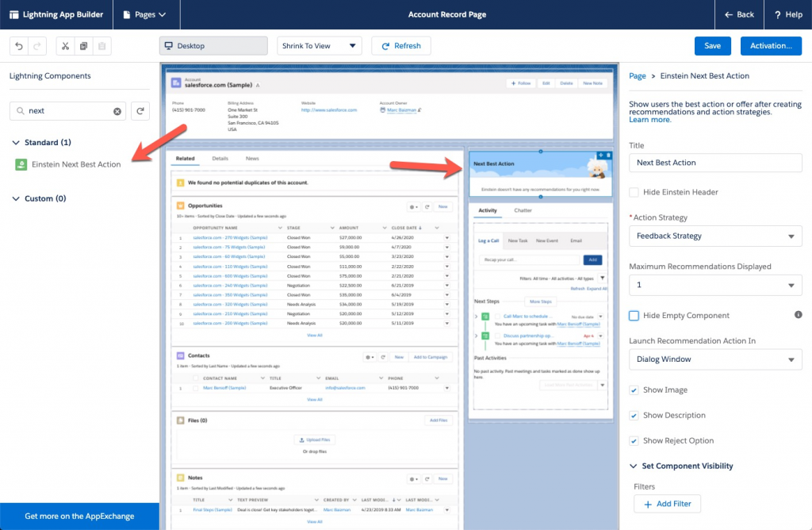
Task: Show info tooltip for Hide Empty Component
Action: coord(798,315)
